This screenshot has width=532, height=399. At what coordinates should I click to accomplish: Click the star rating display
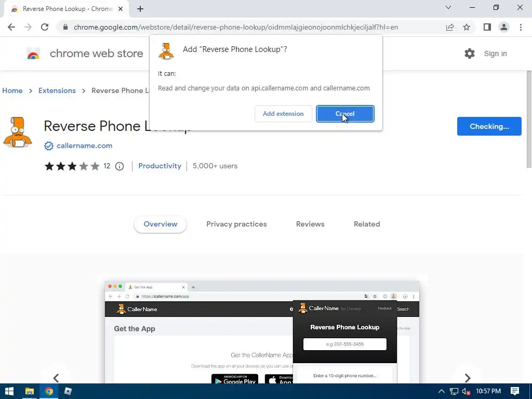pyautogui.click(x=72, y=166)
